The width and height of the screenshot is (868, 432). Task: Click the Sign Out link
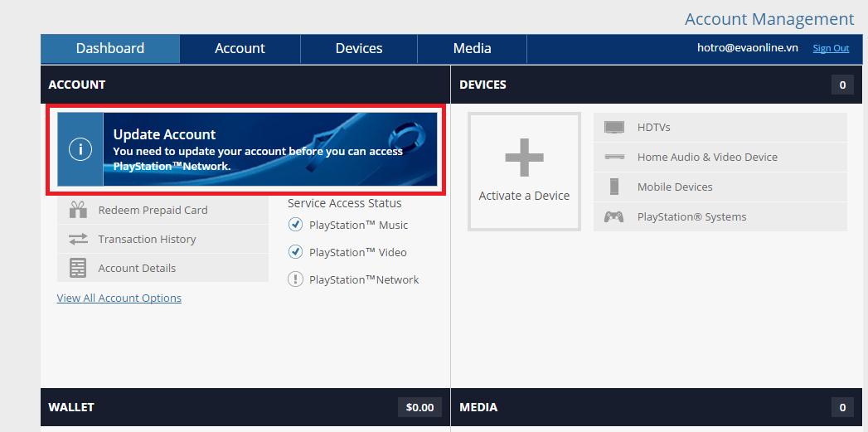click(x=831, y=48)
